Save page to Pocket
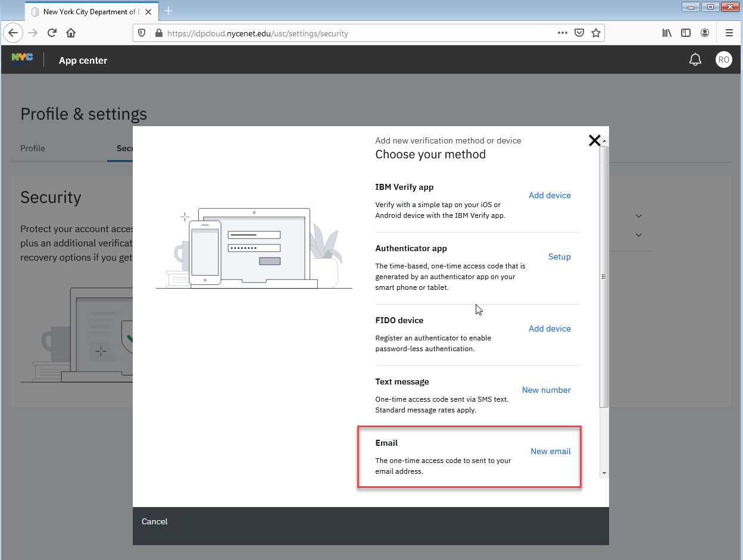Image resolution: width=743 pixels, height=560 pixels. (579, 33)
